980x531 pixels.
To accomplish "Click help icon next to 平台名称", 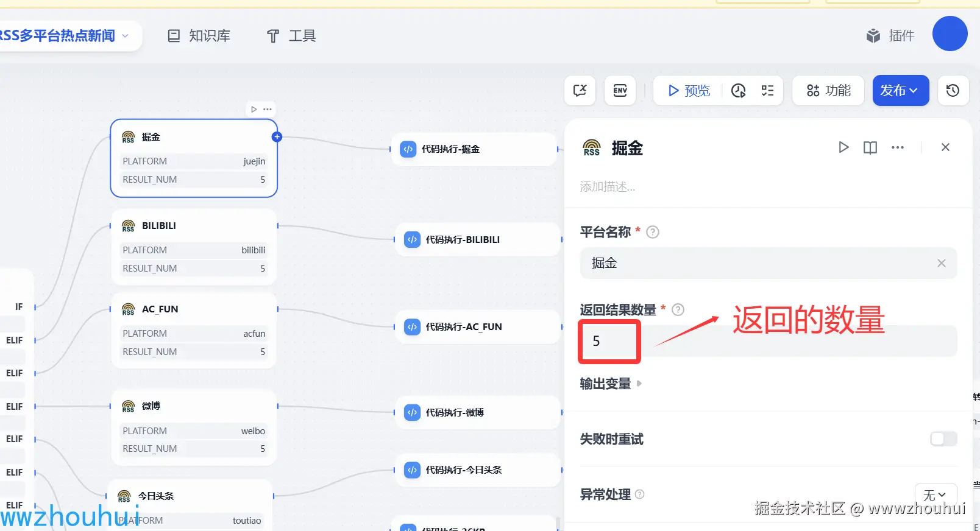I will coord(653,232).
